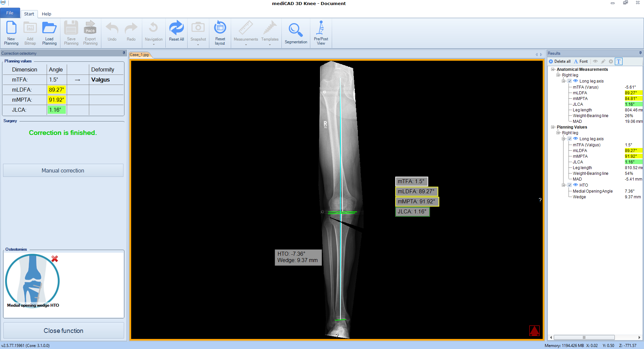Collapse Right leg under Planning Values
This screenshot has width=644, height=349.
(558, 133)
